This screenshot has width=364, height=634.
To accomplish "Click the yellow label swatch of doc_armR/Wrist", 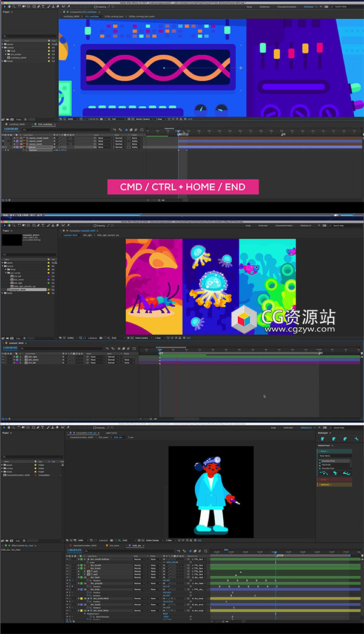I will (81, 598).
